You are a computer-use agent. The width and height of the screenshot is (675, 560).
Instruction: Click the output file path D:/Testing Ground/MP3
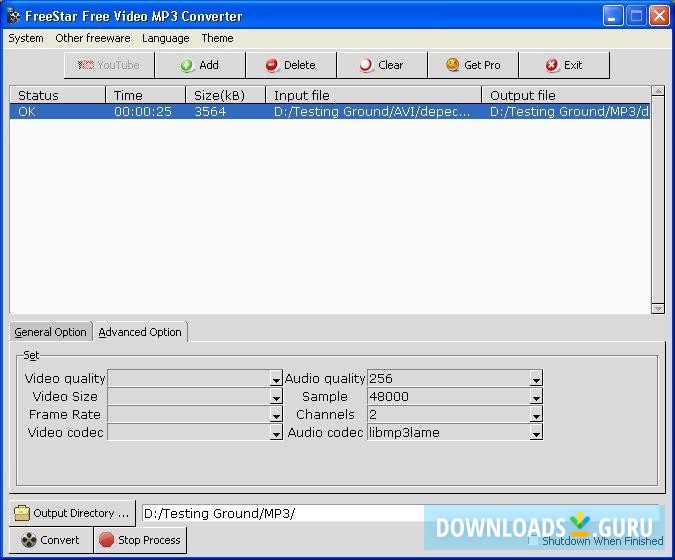pyautogui.click(x=569, y=112)
